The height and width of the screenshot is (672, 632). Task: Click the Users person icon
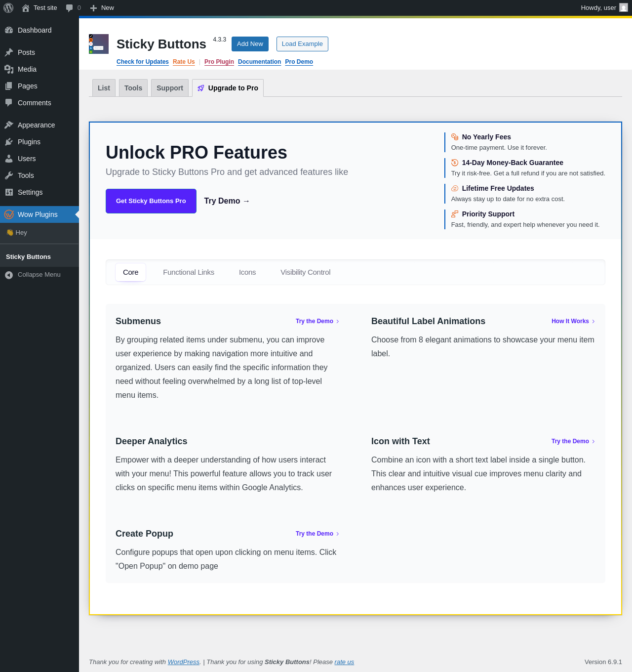(9, 159)
